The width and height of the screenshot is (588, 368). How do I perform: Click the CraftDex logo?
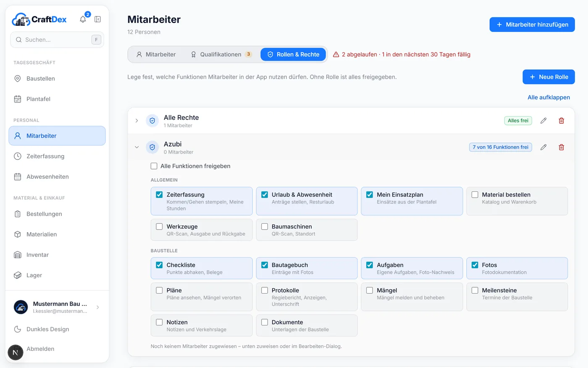click(x=39, y=19)
